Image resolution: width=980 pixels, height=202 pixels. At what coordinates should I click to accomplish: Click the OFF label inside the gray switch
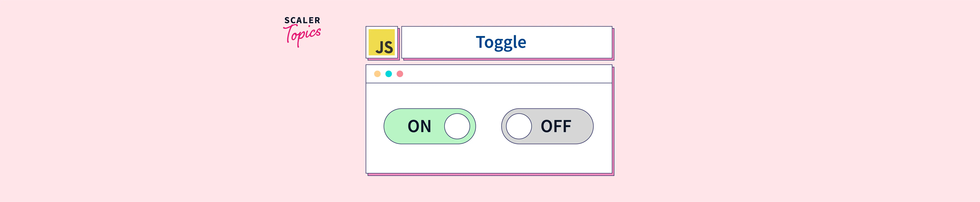(556, 126)
